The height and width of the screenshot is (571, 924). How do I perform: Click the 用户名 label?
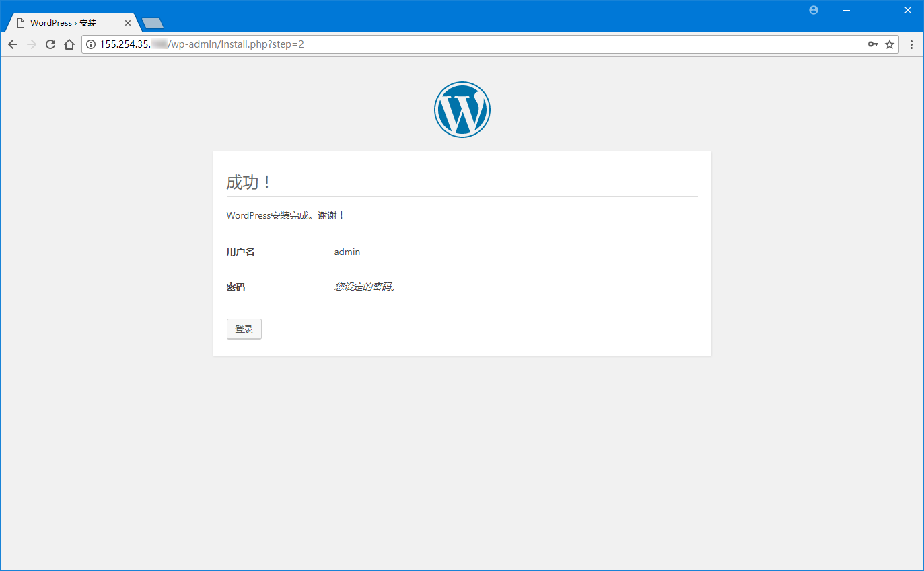[240, 252]
